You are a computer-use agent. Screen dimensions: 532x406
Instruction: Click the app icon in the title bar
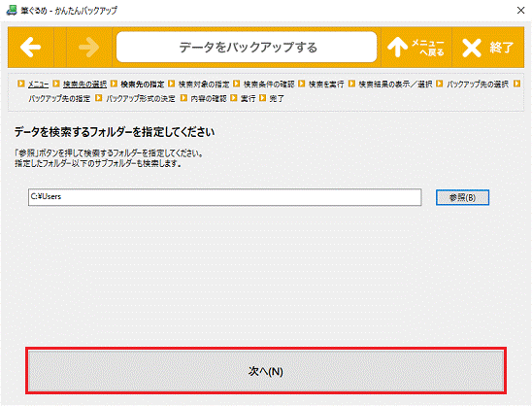point(12,10)
